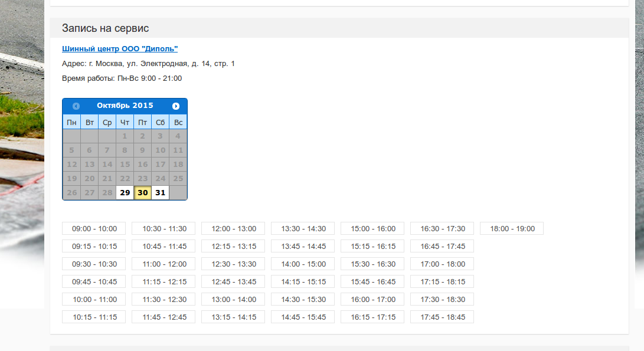Viewport: 644px width, 351px height.
Task: Book the 12:00 - 13:00 slot
Action: point(233,229)
